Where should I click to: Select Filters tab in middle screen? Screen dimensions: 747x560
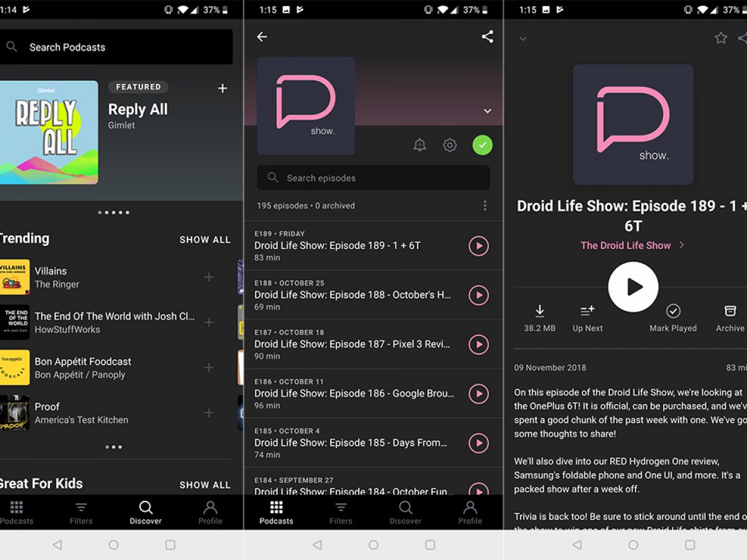pyautogui.click(x=341, y=513)
